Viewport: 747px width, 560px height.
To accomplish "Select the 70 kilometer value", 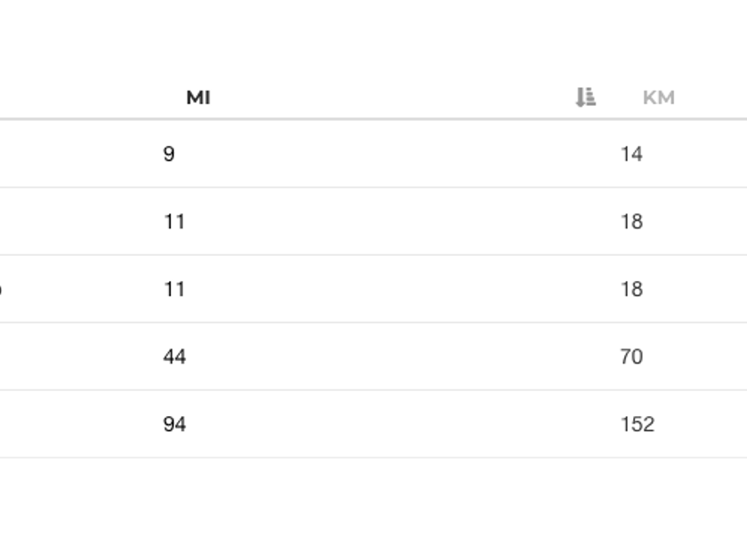I will pyautogui.click(x=631, y=356).
